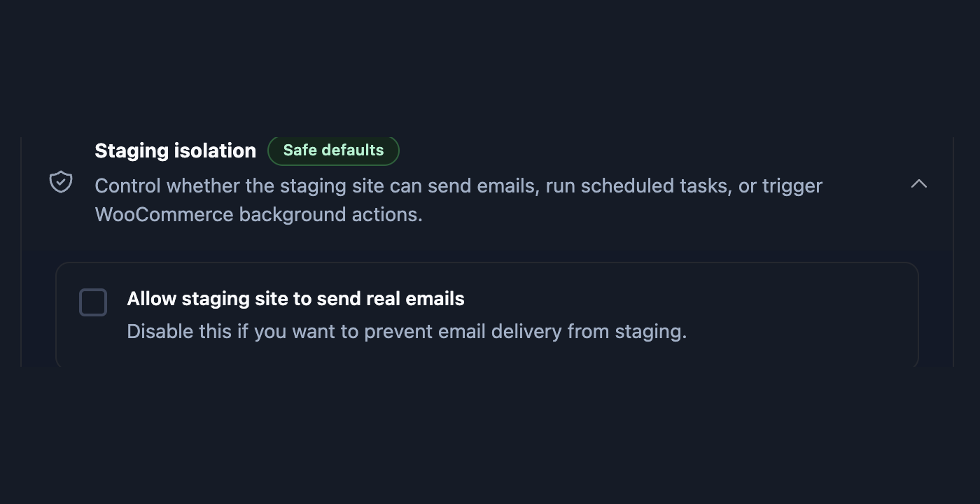Screen dimensions: 980x504
Task: Click the word isolation in the section title
Action: click(215, 150)
